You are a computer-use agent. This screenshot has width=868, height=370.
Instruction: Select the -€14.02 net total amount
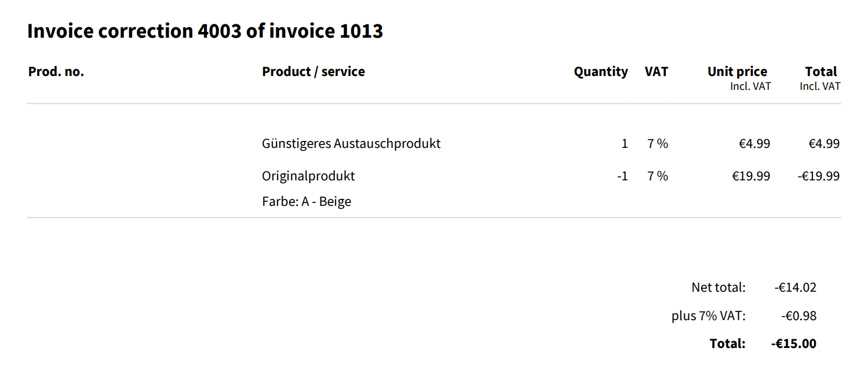(795, 287)
